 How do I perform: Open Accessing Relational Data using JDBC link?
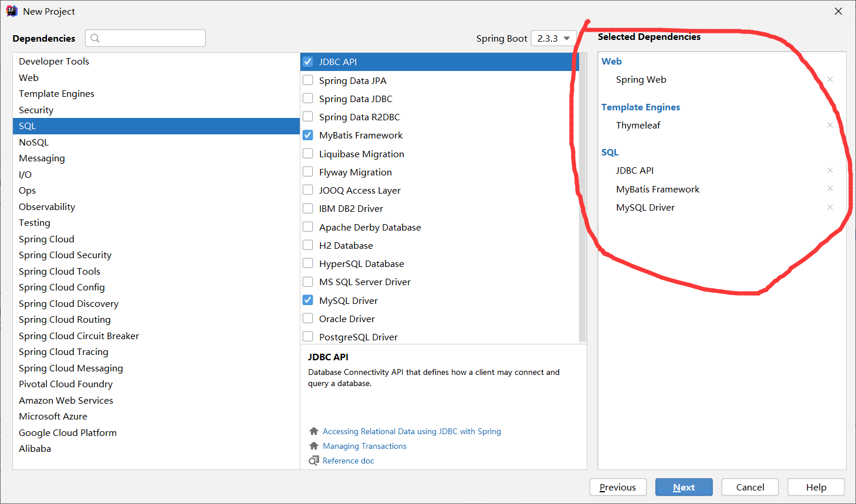point(412,431)
